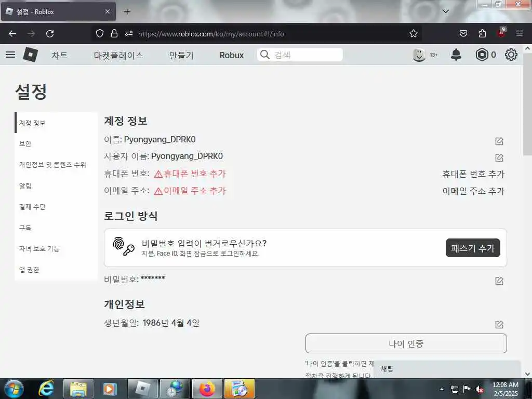
Task: Open the Roblox avatar profile icon
Action: point(419,55)
